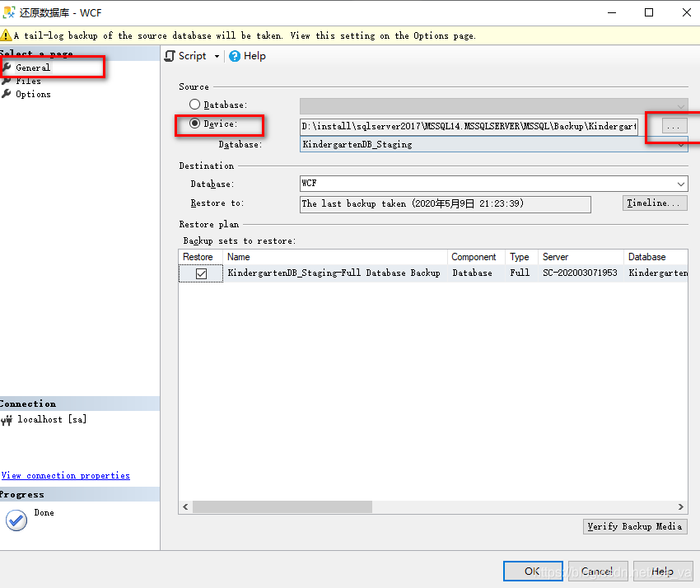The width and height of the screenshot is (700, 588).
Task: Click the Component column header
Action: [x=476, y=257]
